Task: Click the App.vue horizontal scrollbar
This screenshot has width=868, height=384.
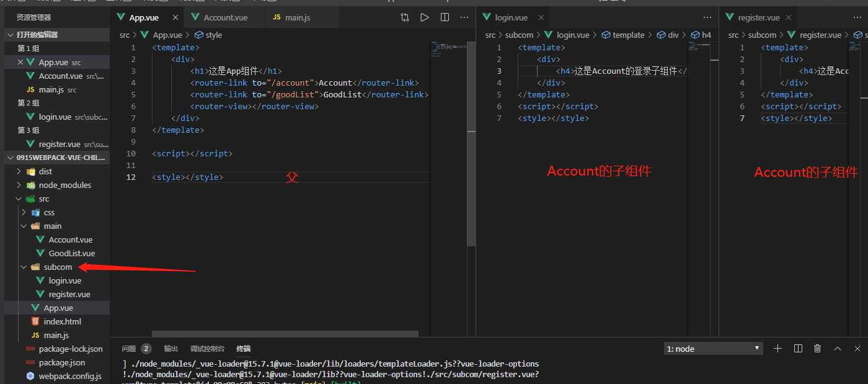Action: click(x=285, y=334)
